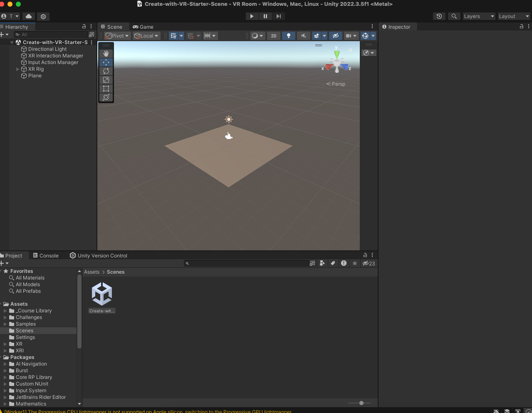Open the Unity Version Control toolbar icon
532x413 pixels.
pyautogui.click(x=43, y=16)
